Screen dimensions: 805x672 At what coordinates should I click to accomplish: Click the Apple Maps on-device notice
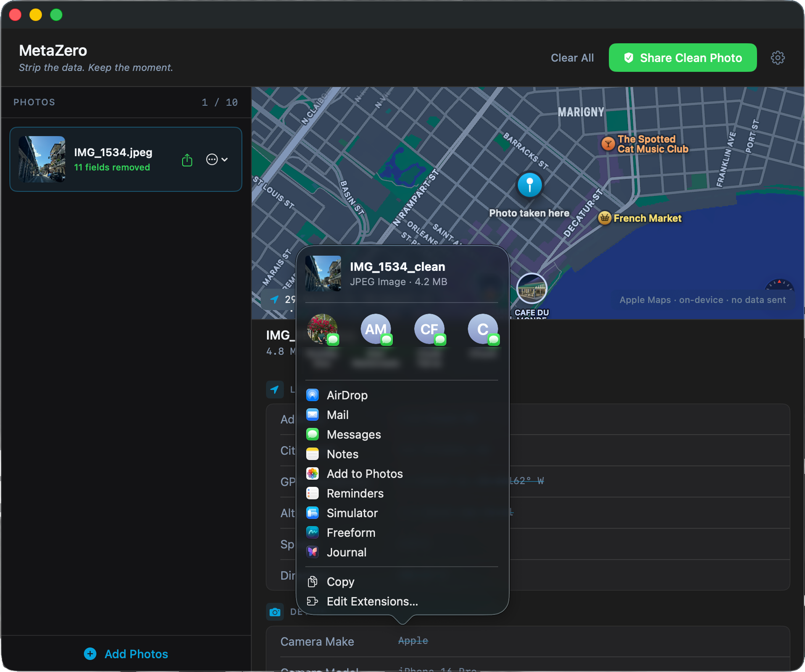(x=702, y=300)
